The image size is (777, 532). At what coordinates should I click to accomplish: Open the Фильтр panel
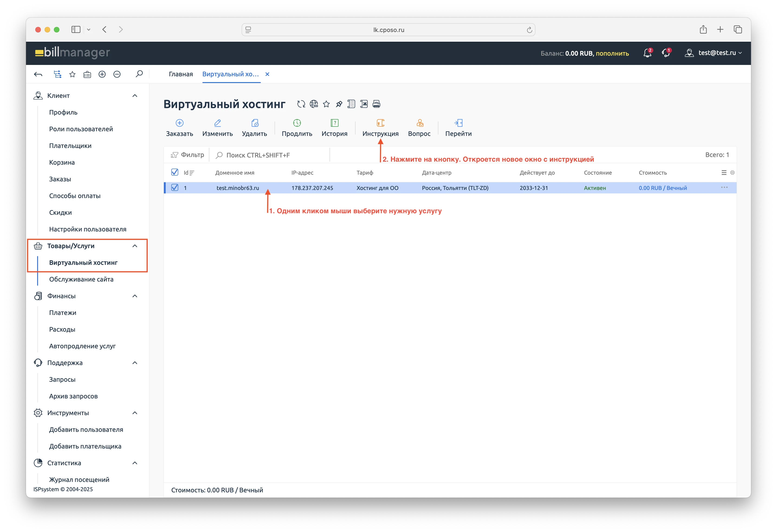(x=187, y=155)
